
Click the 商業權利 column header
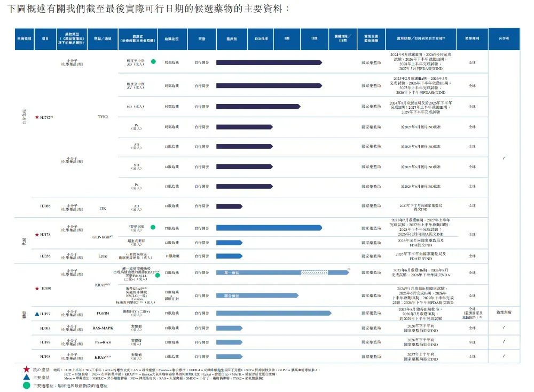tap(472, 39)
